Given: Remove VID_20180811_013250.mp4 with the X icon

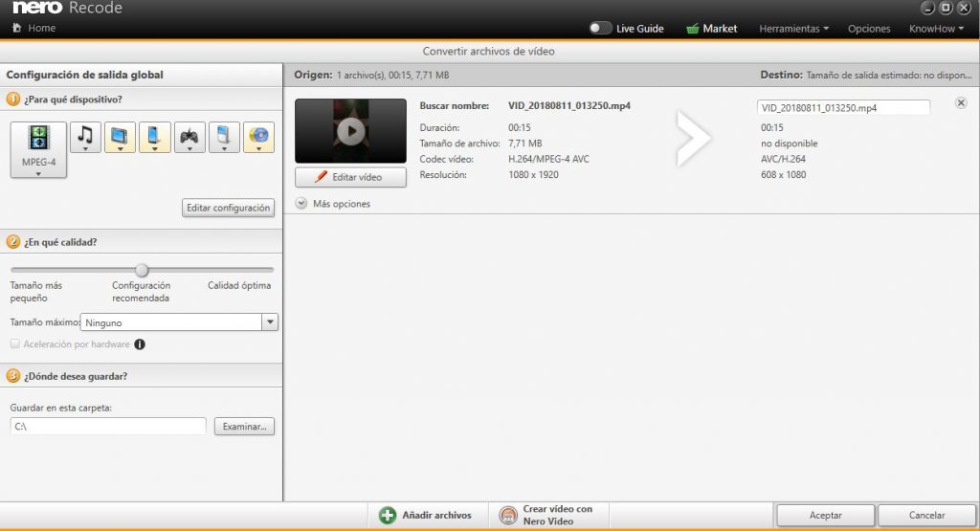Looking at the screenshot, I should point(961,103).
